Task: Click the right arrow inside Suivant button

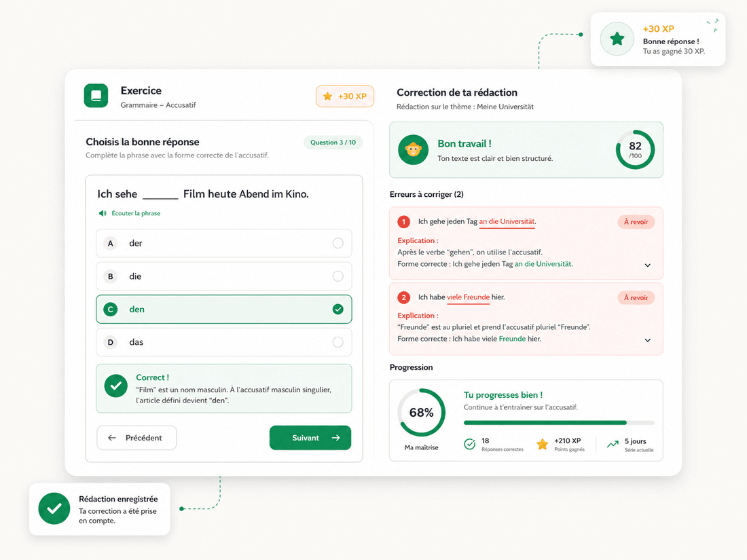Action: tap(336, 438)
